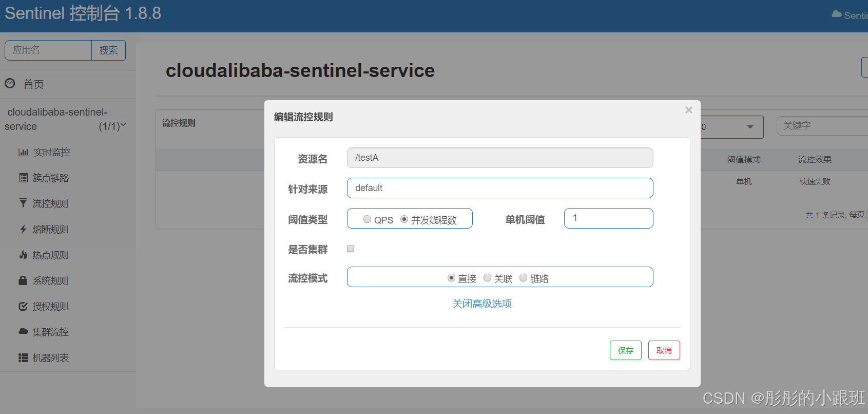Choose 直接 flow control mode
This screenshot has width=868, height=414.
coord(451,278)
